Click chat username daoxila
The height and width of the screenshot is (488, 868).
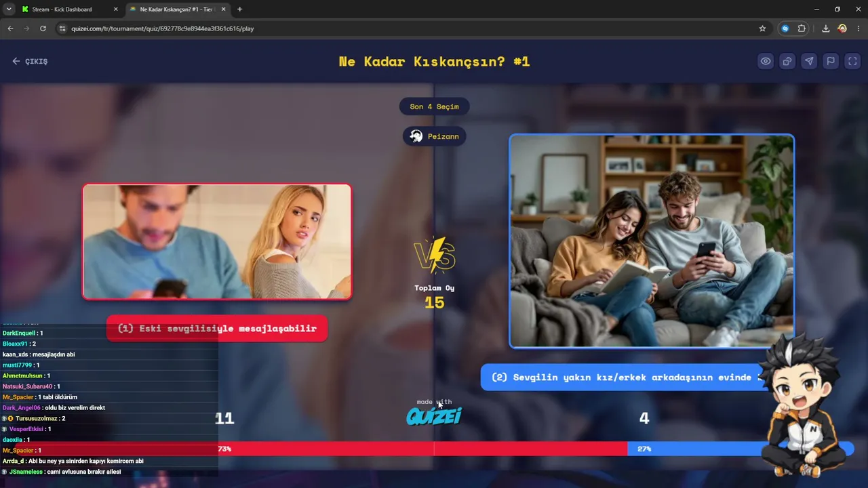point(12,440)
